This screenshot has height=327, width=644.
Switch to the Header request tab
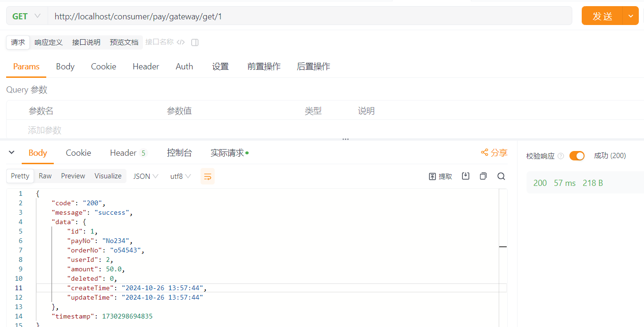[x=146, y=67]
